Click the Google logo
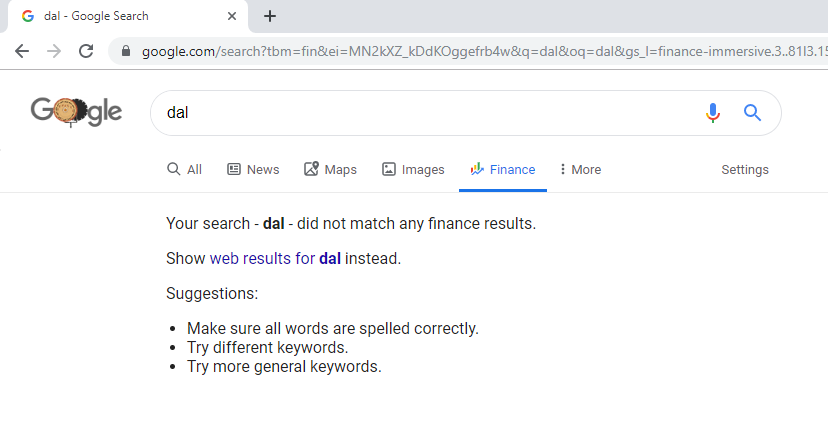The height and width of the screenshot is (440, 828). [76, 111]
